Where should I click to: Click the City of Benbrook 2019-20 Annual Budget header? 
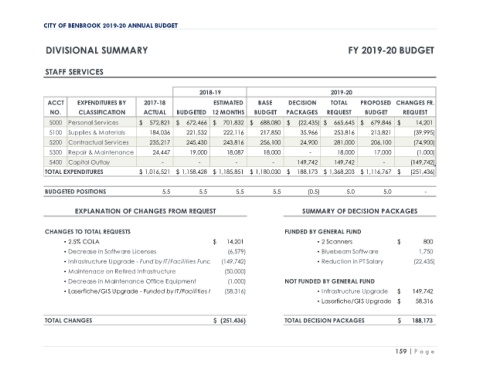[x=111, y=26]
